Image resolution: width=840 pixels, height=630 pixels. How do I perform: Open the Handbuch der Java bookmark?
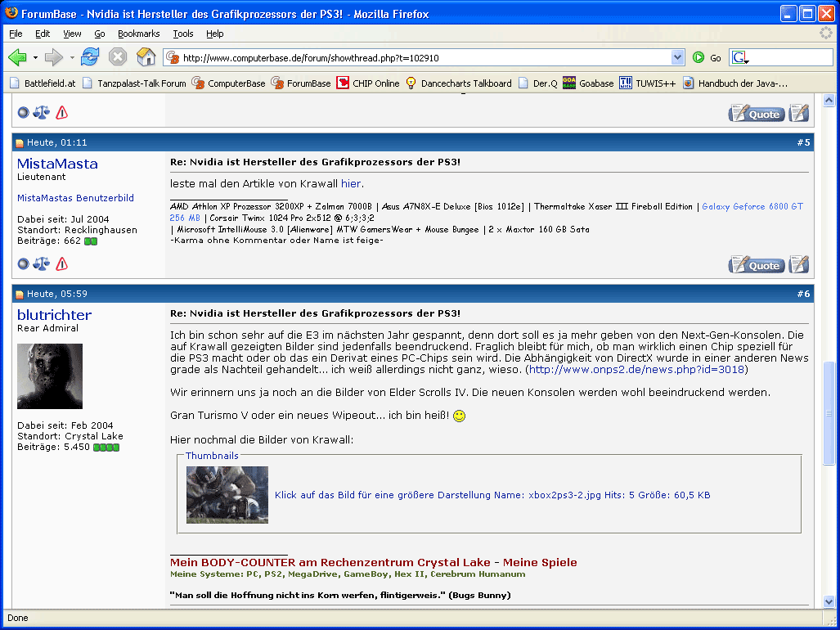pos(735,83)
